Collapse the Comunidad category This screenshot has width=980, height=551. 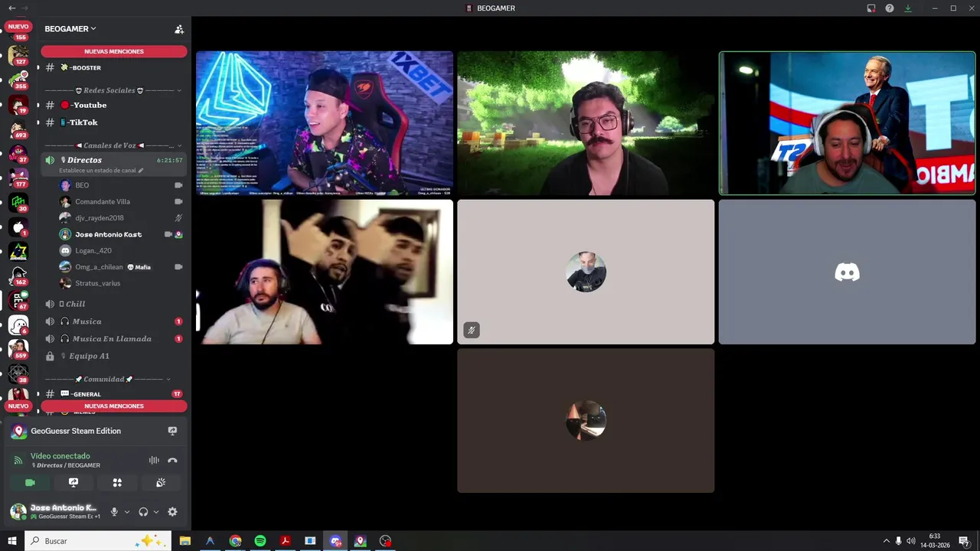108,379
